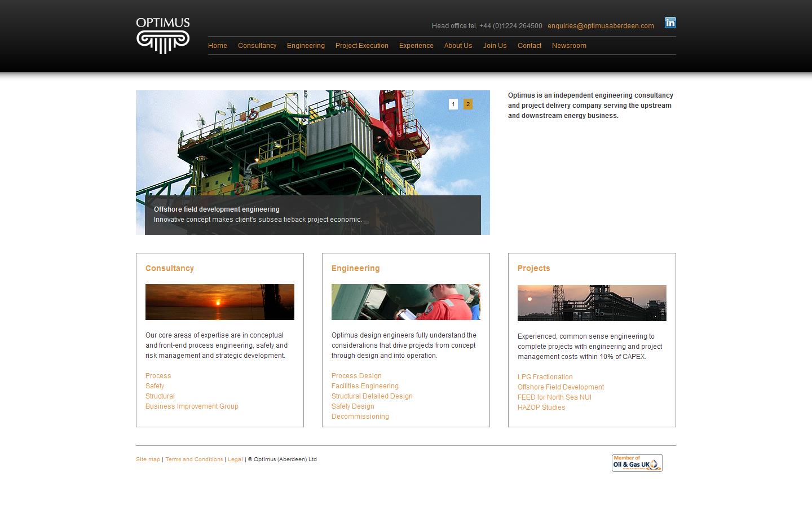Screen dimensions: 812x508
Task: Email enquiries@optimusaberdeen.com link
Action: pyautogui.click(x=601, y=26)
